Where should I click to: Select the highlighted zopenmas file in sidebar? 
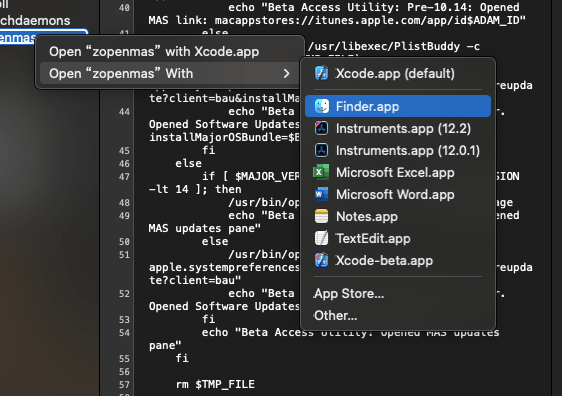(18, 37)
